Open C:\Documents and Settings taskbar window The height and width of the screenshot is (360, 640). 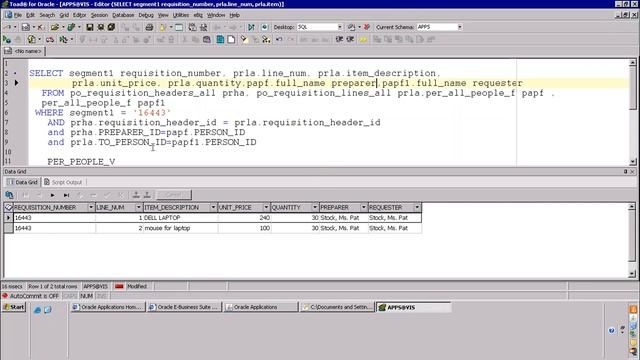point(337,307)
